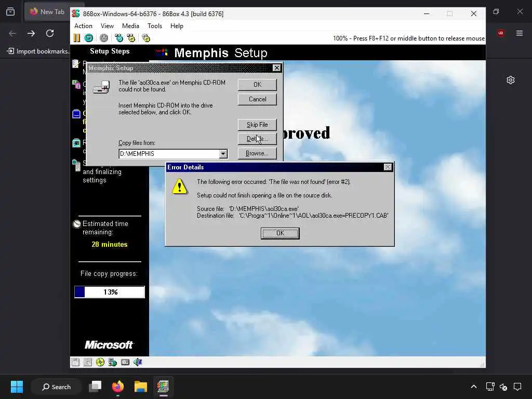This screenshot has width=532, height=399.
Task: Send Ctrl+Alt+Esc via toolbar icon
Action: click(131, 38)
